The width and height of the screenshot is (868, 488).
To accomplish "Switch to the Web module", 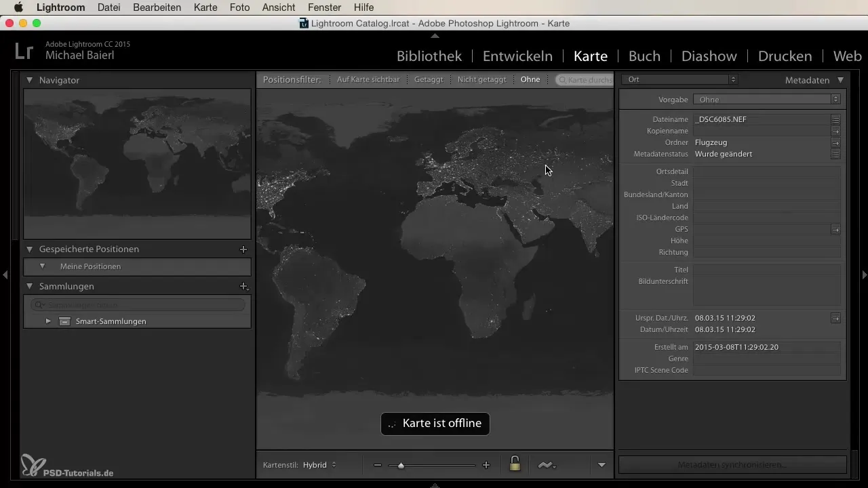I will [848, 56].
